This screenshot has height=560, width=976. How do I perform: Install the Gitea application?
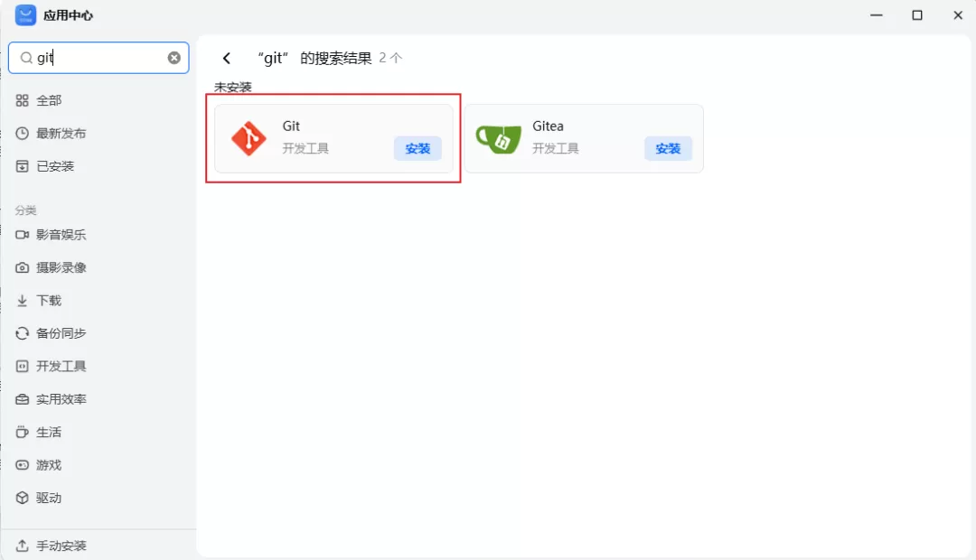point(668,149)
